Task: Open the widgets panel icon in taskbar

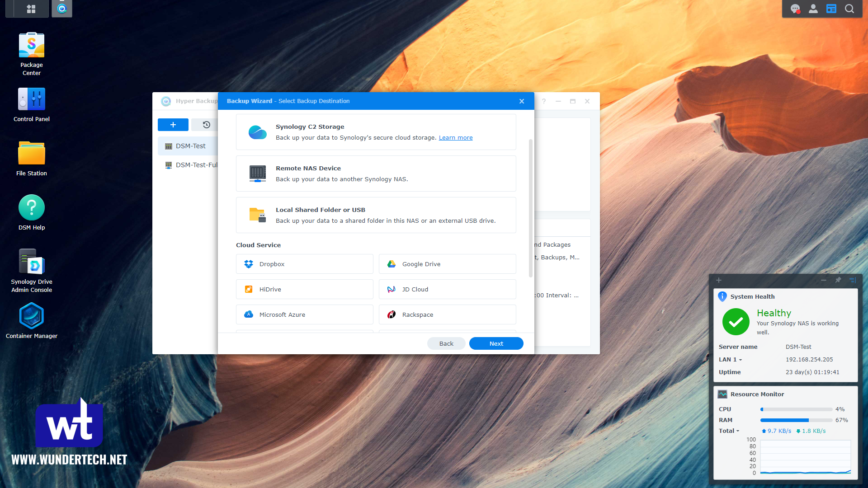Action: [831, 9]
